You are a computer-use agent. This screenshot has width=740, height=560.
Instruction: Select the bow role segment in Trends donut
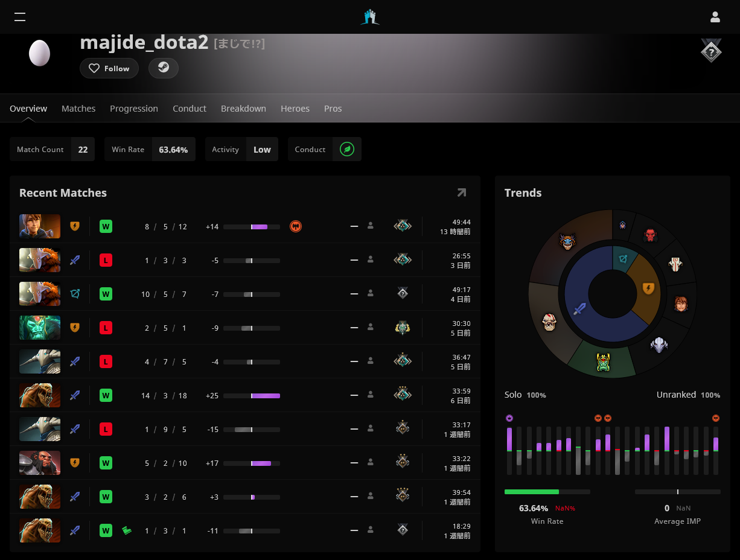pyautogui.click(x=624, y=258)
